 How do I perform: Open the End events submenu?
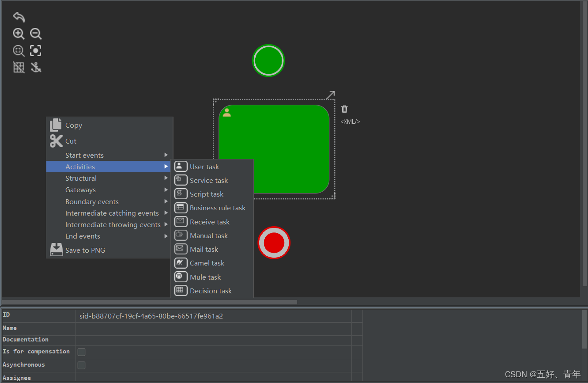pyautogui.click(x=109, y=236)
